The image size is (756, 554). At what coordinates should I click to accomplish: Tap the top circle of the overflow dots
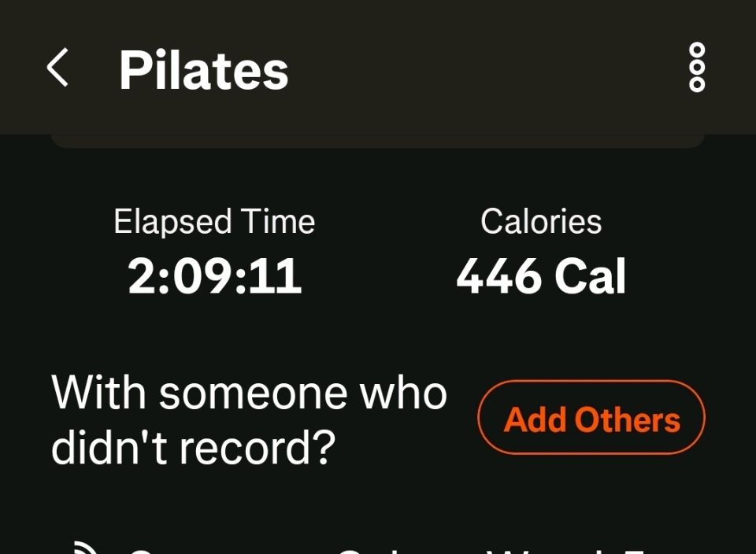pos(697,50)
